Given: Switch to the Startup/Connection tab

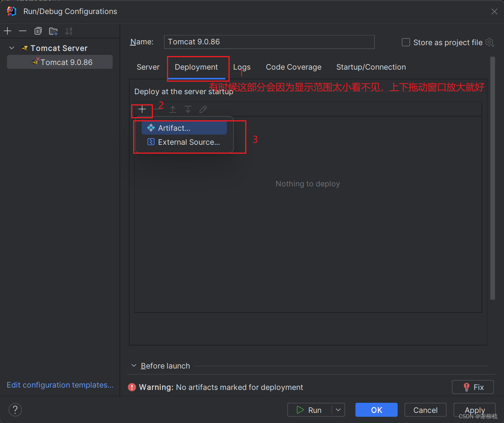Looking at the screenshot, I should 371,67.
